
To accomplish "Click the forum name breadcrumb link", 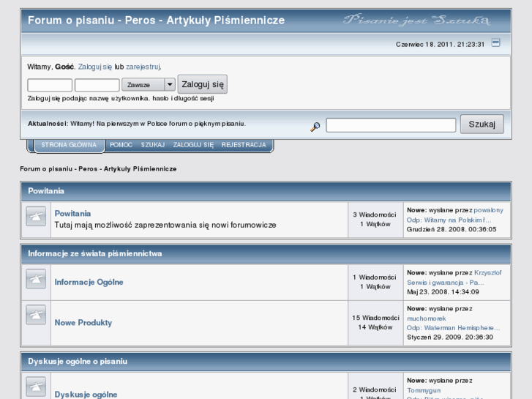I will [98, 169].
